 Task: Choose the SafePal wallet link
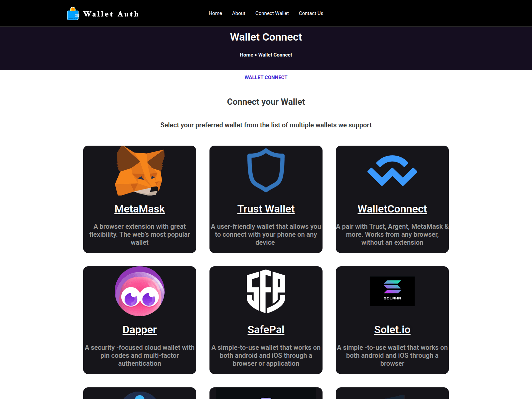pos(266,330)
